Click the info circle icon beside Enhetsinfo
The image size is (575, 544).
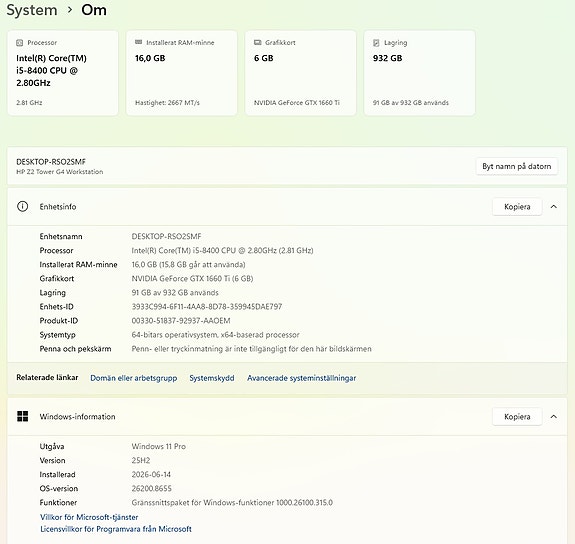[22, 207]
